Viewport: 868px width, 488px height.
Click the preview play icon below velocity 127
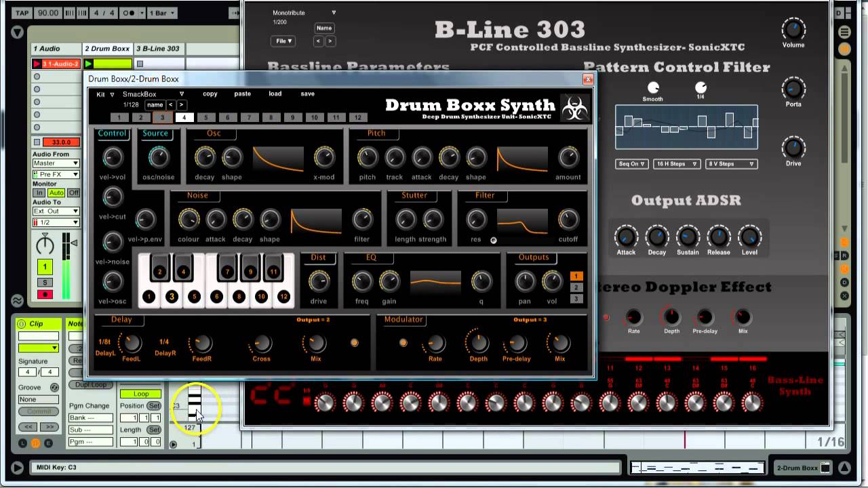[x=173, y=445]
